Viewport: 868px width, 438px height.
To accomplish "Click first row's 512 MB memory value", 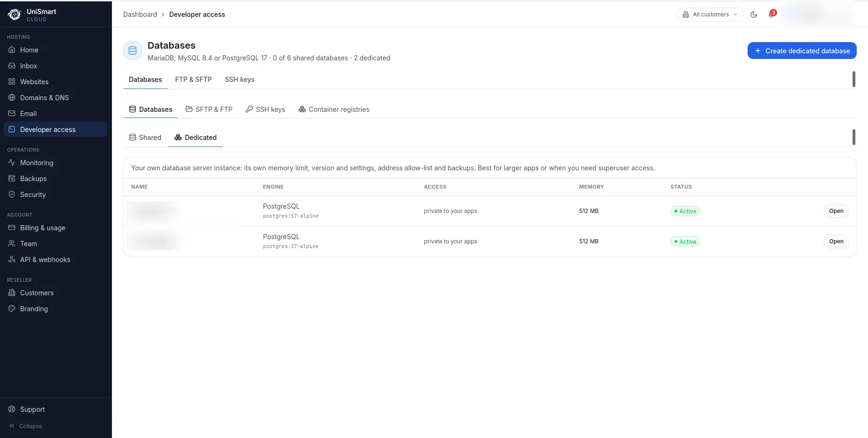I will point(589,211).
